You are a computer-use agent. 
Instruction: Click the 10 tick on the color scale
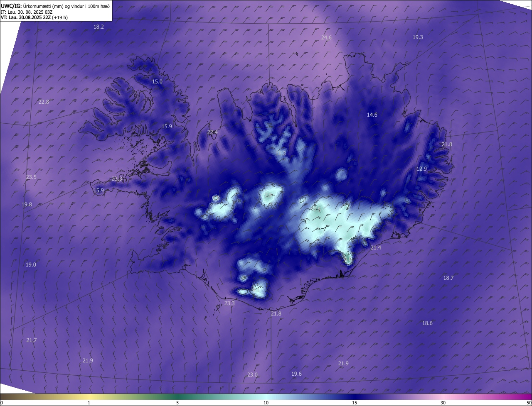coord(266,403)
